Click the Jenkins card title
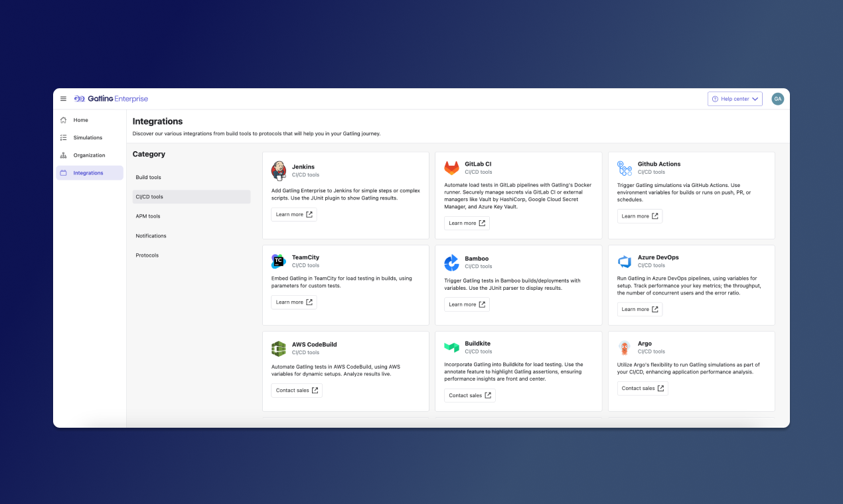843x504 pixels. coord(303,167)
